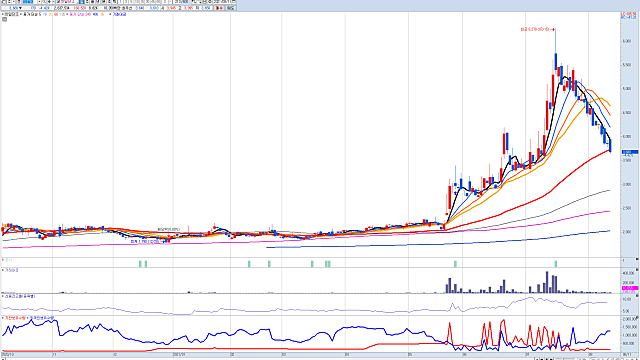The height and width of the screenshot is (360, 640).
Task: Click the blue current price tag on the price axis
Action: tap(630, 152)
